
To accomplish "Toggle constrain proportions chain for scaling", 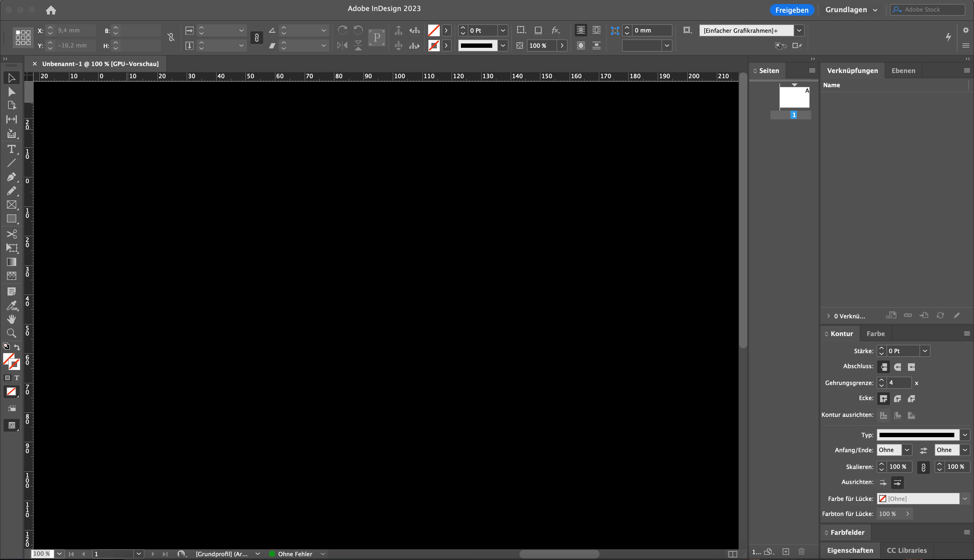I will pyautogui.click(x=257, y=38).
